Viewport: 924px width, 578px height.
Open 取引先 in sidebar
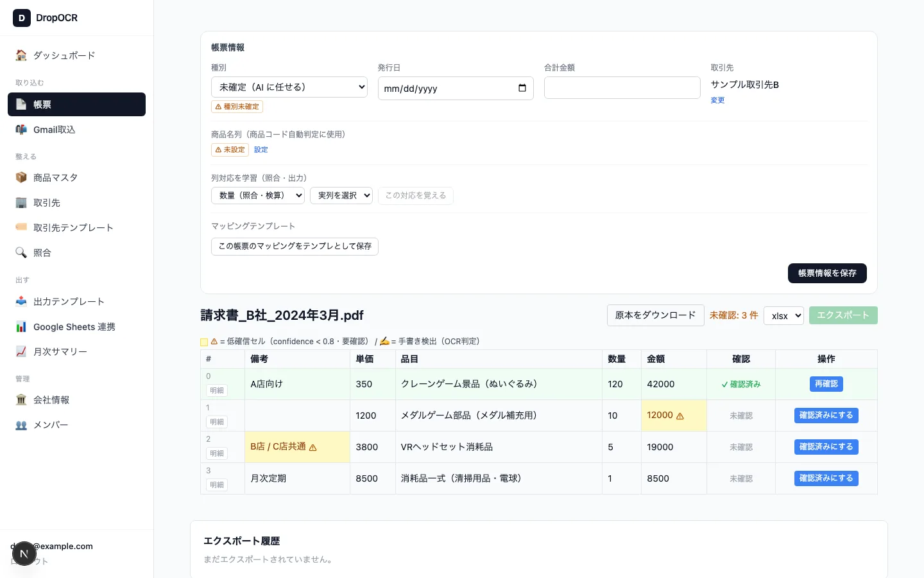76,202
